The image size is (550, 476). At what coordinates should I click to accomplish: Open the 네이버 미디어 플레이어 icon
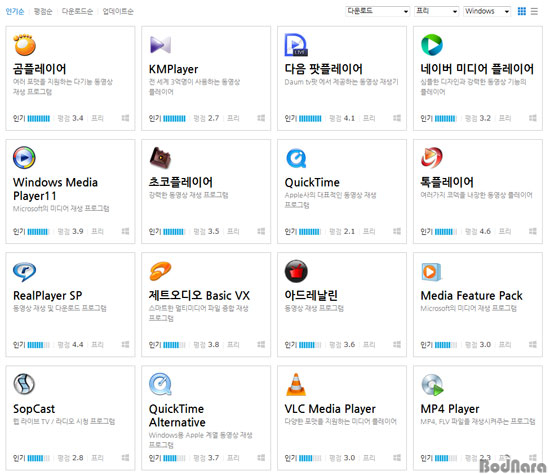(x=432, y=45)
